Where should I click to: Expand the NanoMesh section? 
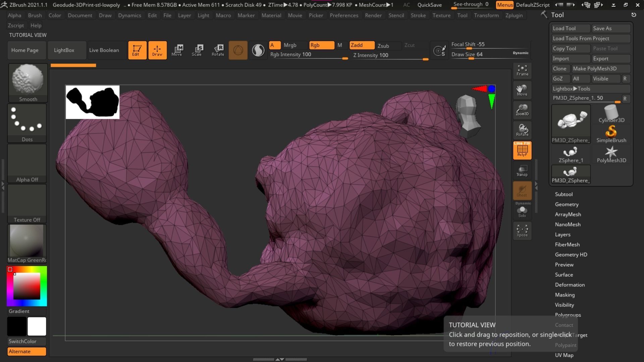[568, 224]
